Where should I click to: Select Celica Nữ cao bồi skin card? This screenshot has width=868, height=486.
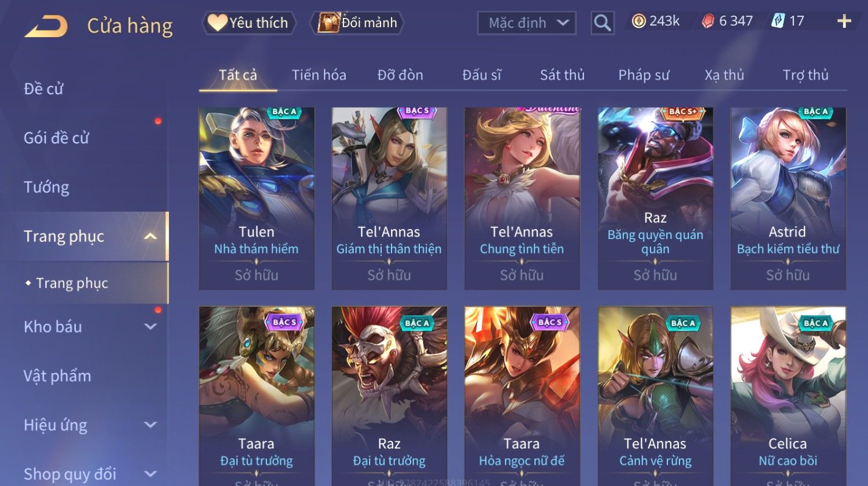tap(788, 396)
